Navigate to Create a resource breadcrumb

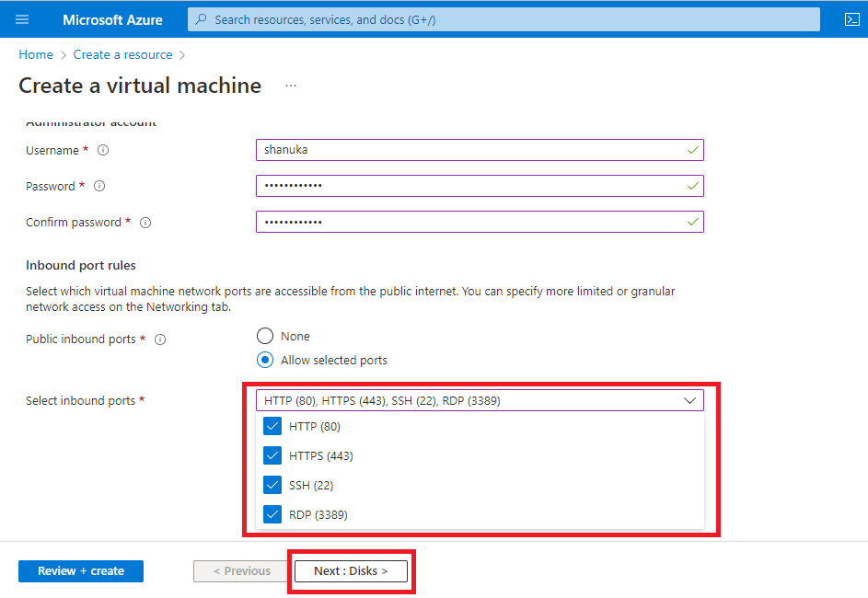[122, 55]
